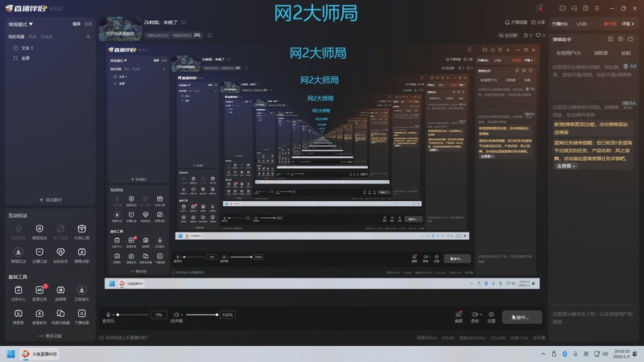The width and height of the screenshot is (644, 362).
Task: Click the microphone 0% value field
Action: pos(159,315)
